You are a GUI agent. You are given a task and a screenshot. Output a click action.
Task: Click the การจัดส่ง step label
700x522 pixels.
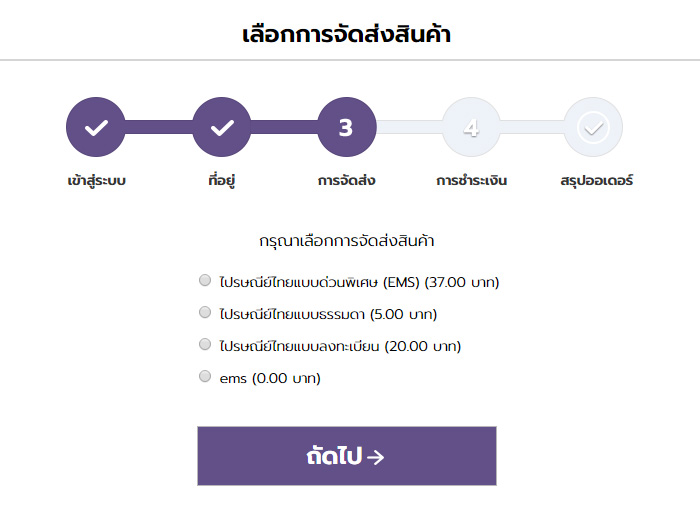click(346, 181)
